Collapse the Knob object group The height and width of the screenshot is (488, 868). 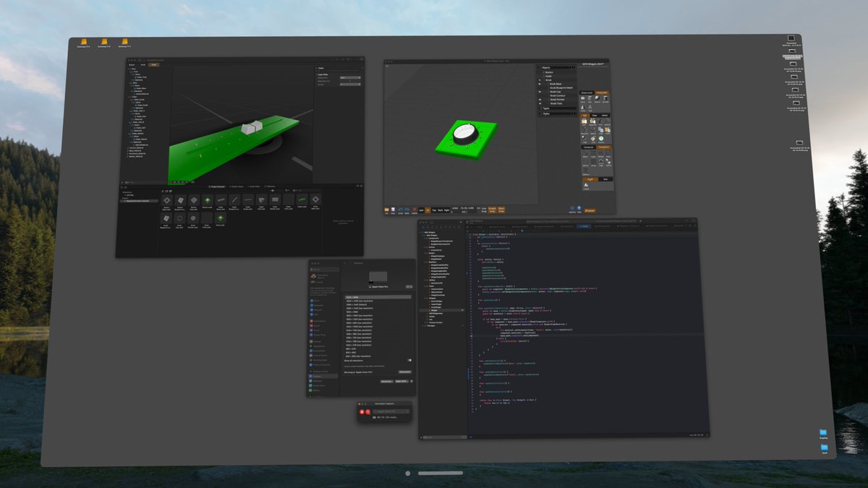coord(544,80)
